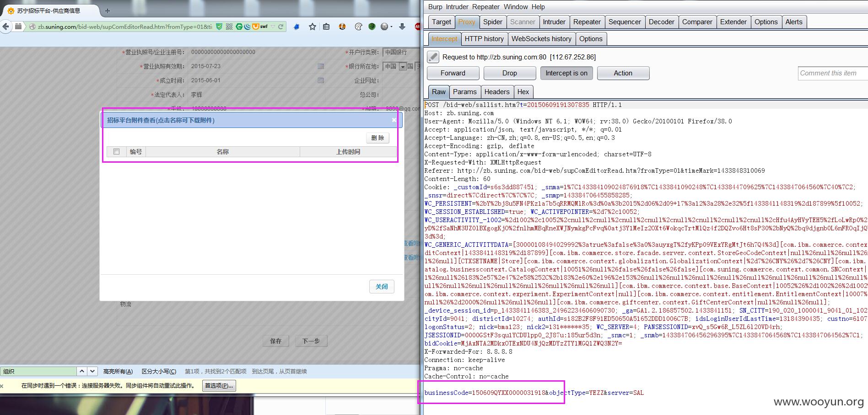Find next match with down arrow

click(x=92, y=371)
